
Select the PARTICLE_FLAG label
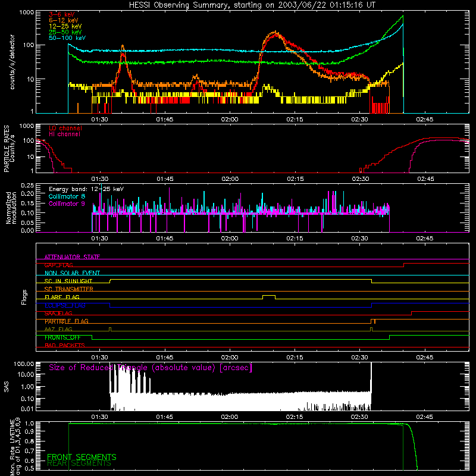(x=67, y=321)
